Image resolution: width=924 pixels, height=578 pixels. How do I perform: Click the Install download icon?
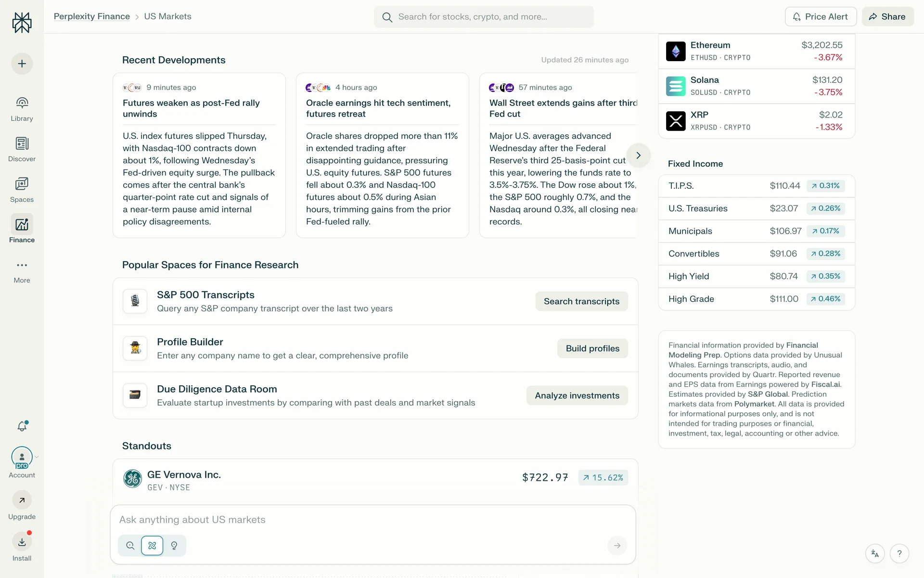[x=22, y=542]
